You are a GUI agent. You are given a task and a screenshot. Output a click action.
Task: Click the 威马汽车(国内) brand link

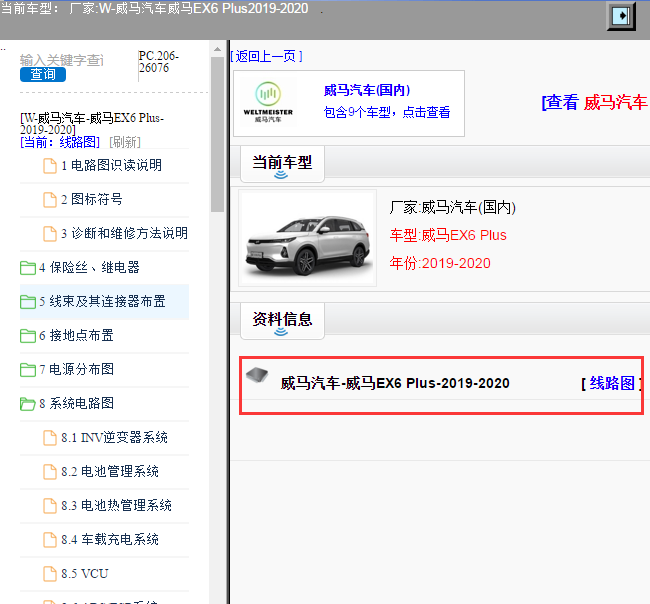(x=367, y=90)
